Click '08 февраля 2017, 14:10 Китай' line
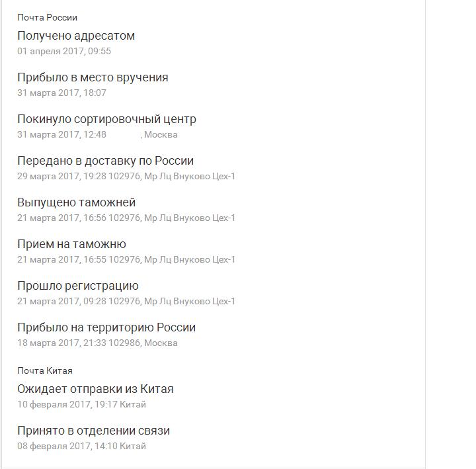This screenshot has height=469, width=476. point(82,447)
